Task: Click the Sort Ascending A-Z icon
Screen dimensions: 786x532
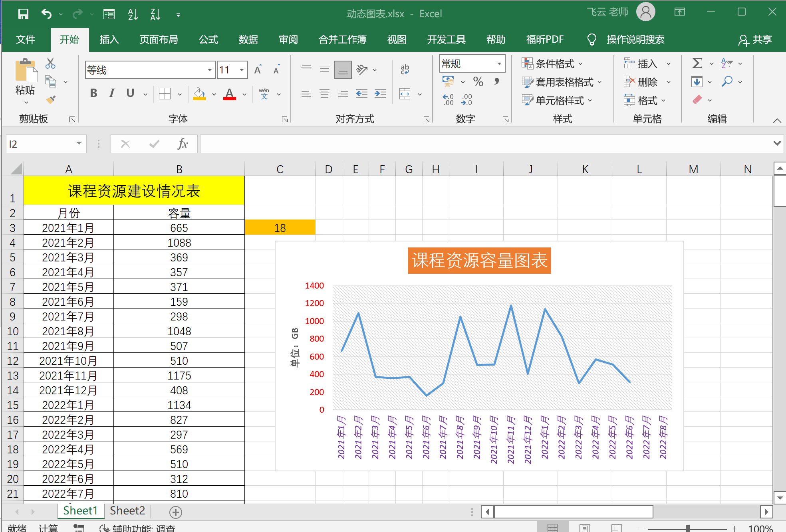Action: (133, 14)
